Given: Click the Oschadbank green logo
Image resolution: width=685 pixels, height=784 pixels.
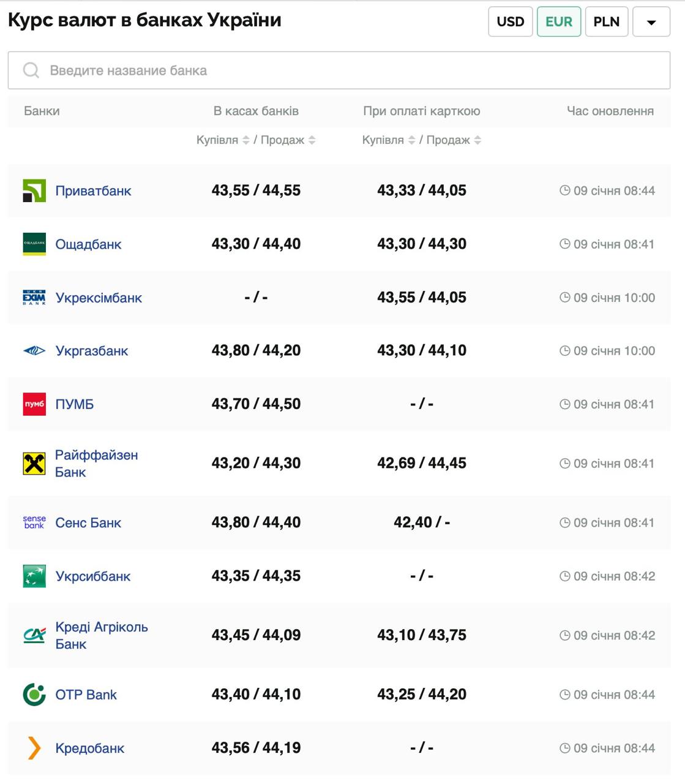Looking at the screenshot, I should click(34, 244).
